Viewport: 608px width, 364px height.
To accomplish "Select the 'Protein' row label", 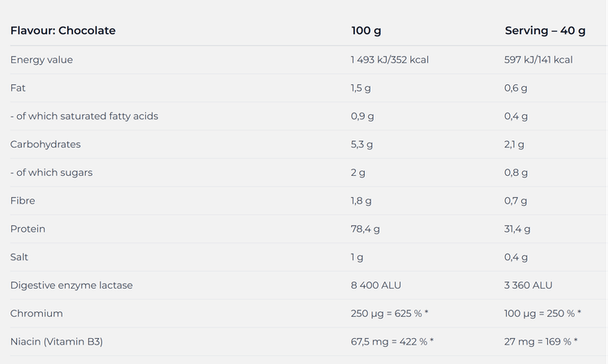I will point(28,229).
